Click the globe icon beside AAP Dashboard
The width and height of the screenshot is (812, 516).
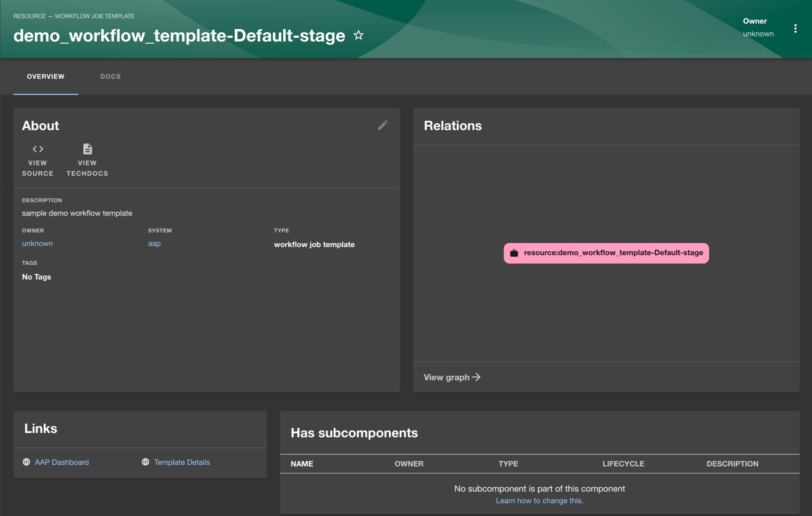[x=26, y=462]
